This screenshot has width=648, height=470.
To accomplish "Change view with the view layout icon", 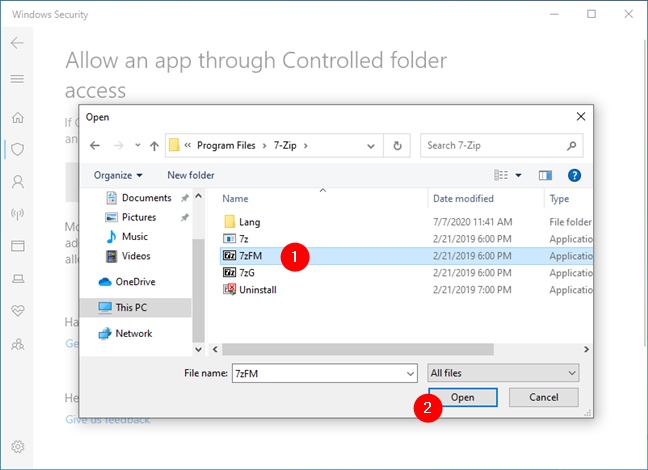I will coord(501,175).
